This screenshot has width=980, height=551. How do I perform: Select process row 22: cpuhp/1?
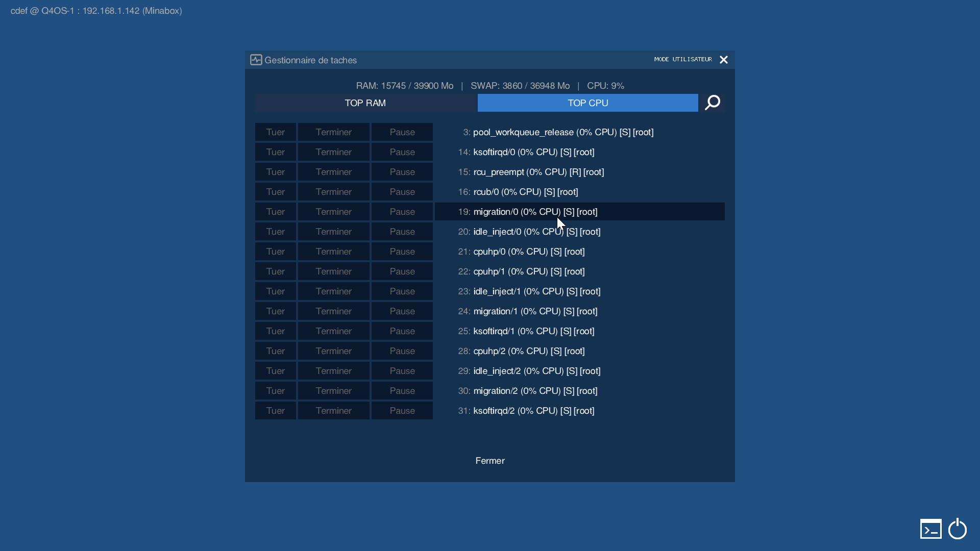tap(580, 271)
